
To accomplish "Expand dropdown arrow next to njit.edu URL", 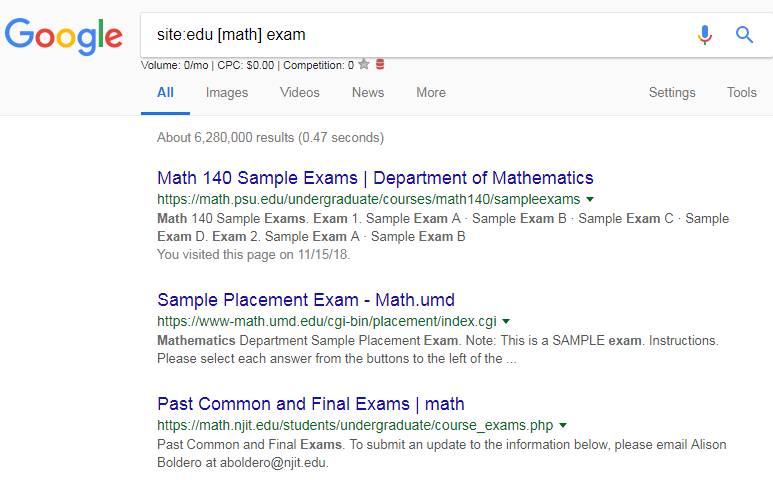I will [563, 425].
